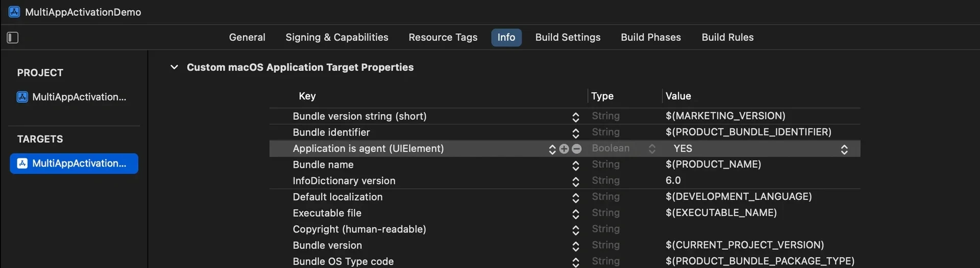The image size is (980, 268).
Task: Select the Bundle identifier key
Action: 331,132
